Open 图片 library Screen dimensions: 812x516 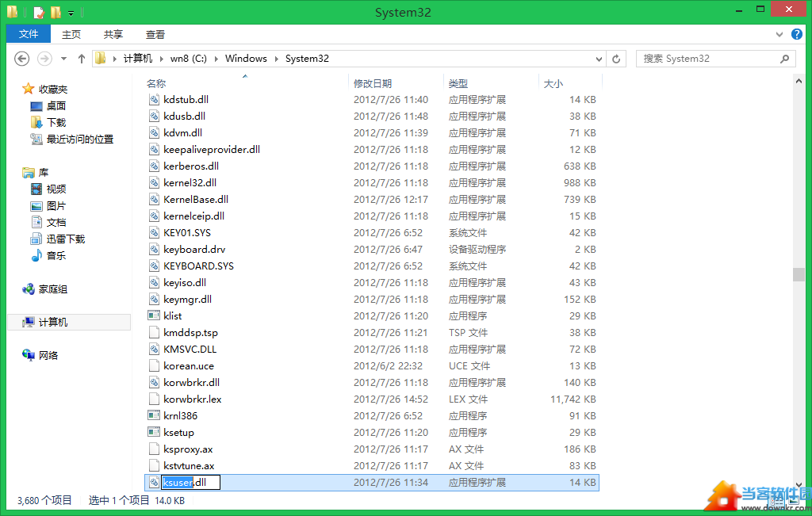tap(56, 205)
